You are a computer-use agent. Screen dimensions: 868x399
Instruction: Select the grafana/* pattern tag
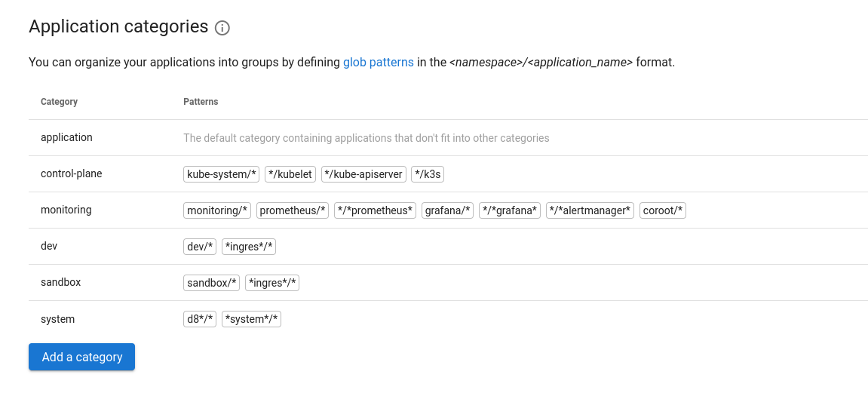click(447, 210)
